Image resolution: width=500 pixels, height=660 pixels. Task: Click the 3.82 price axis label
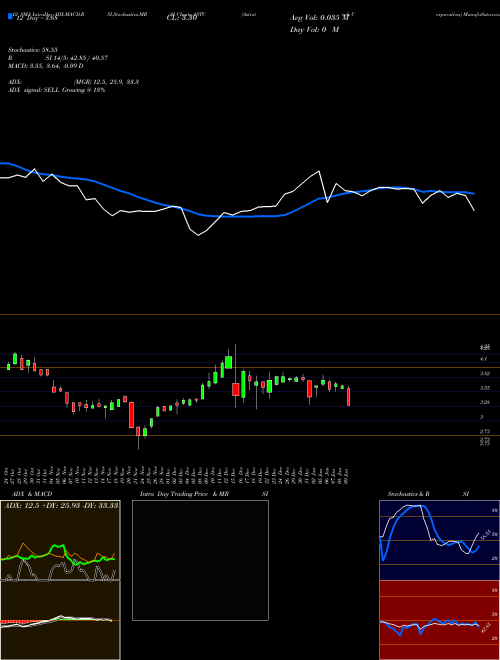tap(484, 373)
